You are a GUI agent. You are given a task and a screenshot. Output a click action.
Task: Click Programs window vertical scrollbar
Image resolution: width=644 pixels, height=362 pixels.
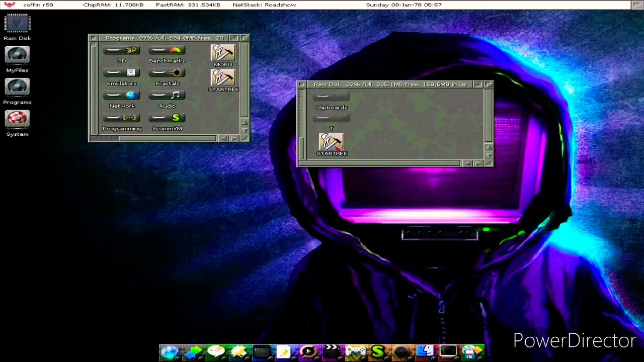pyautogui.click(x=245, y=80)
